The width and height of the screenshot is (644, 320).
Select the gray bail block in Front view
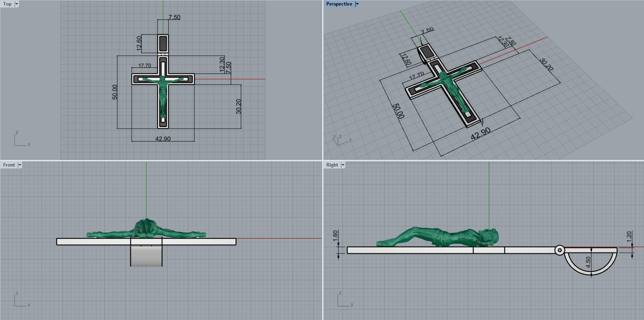click(x=146, y=256)
